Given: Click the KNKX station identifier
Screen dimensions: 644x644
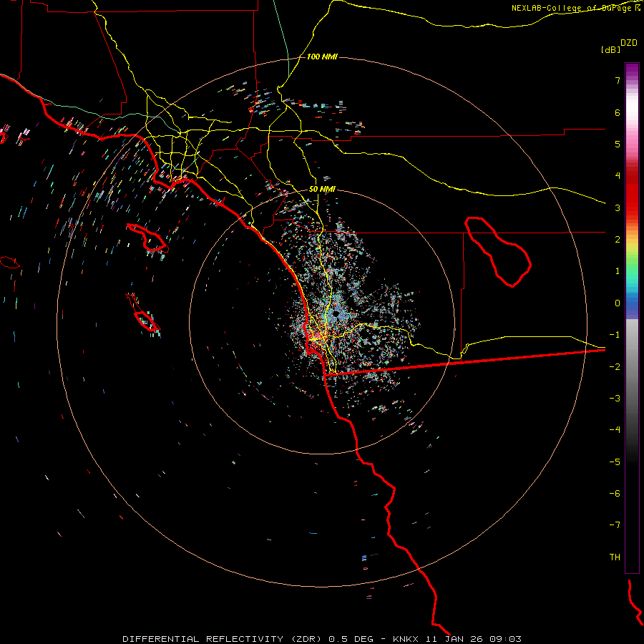Looking at the screenshot, I should click(406, 639).
